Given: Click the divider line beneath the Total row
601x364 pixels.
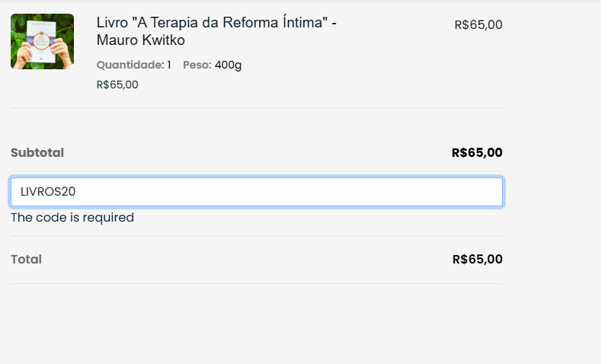Looking at the screenshot, I should coord(256,283).
